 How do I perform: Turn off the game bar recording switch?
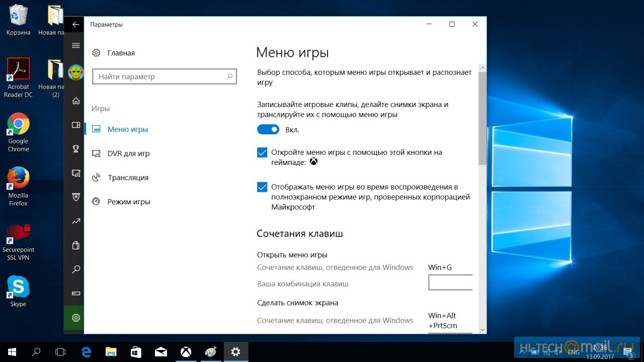click(268, 130)
